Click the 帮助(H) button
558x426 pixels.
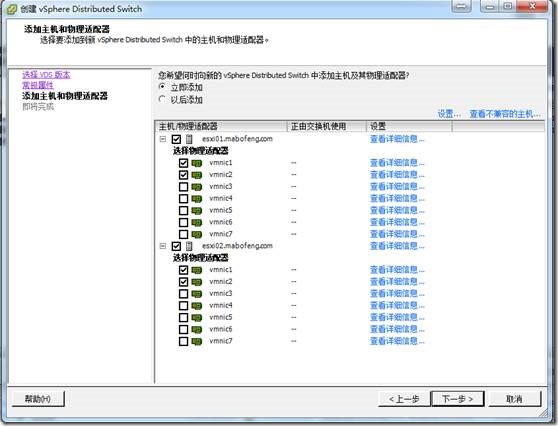pos(38,399)
